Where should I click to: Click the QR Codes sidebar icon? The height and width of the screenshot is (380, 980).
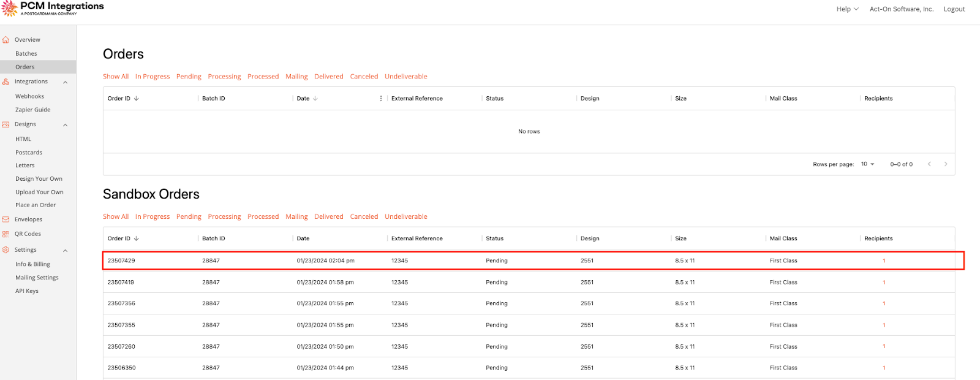[6, 234]
